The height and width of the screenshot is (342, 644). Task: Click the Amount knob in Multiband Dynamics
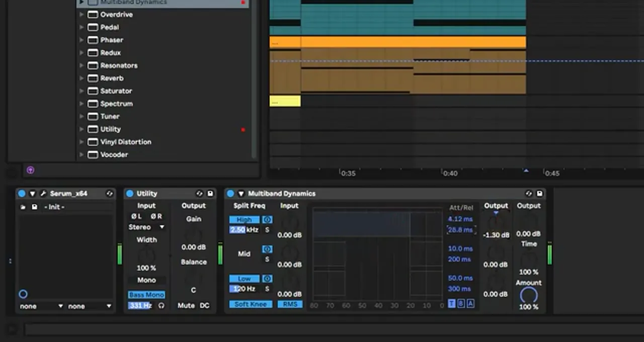pos(529,295)
